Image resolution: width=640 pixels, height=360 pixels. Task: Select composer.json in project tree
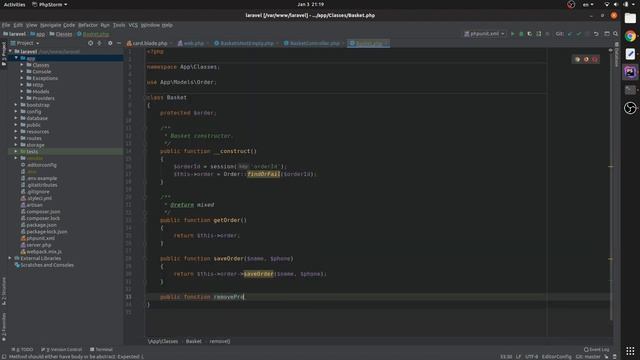43,211
